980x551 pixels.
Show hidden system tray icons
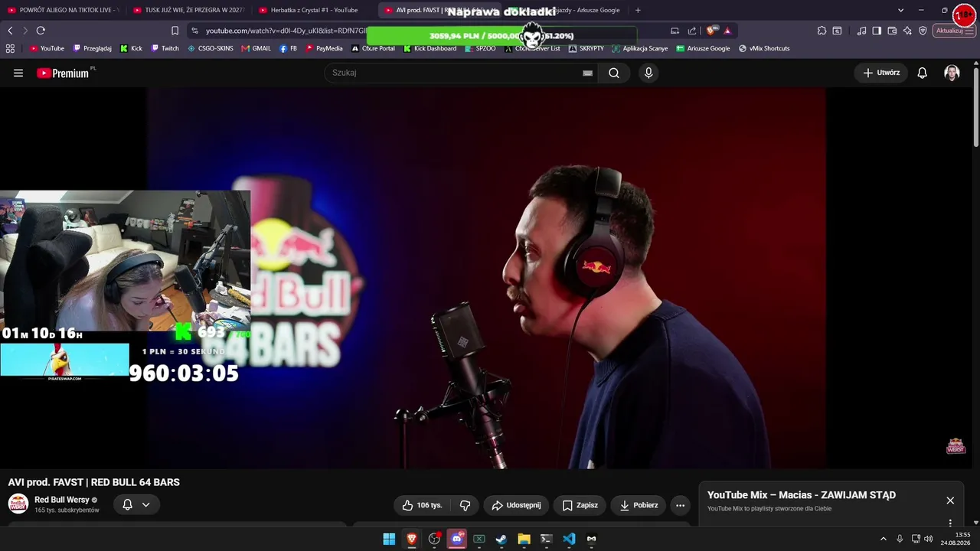click(x=883, y=539)
